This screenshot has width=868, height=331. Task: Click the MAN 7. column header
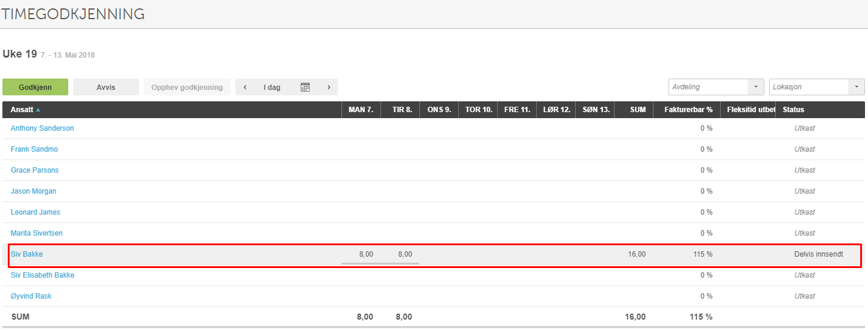[361, 110]
